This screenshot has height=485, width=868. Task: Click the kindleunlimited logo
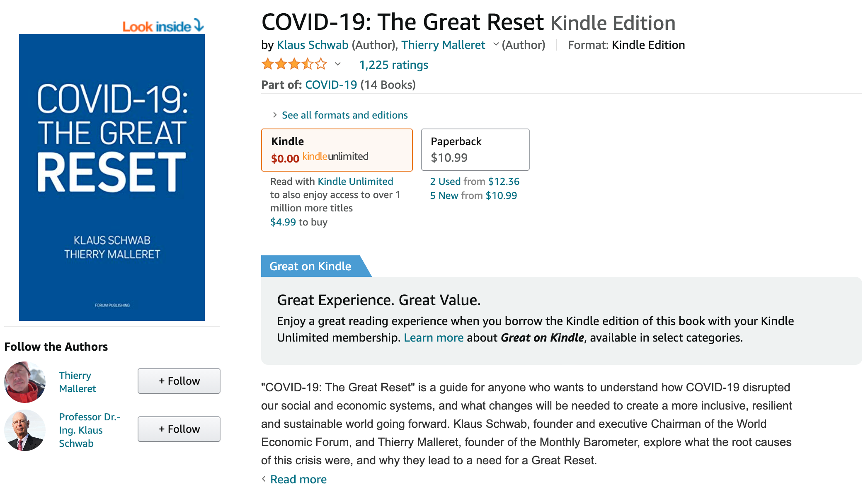point(335,157)
